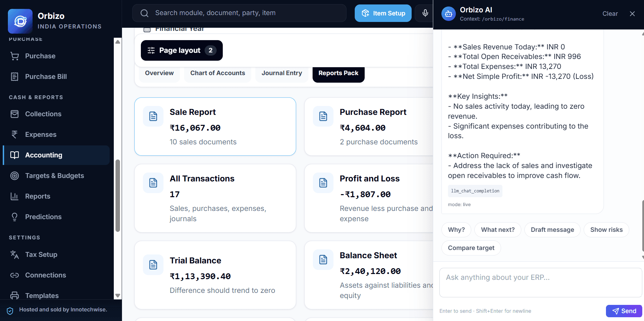Screen dimensions: 644x321
Task: Go to Collections in the sidebar
Action: 56,114
